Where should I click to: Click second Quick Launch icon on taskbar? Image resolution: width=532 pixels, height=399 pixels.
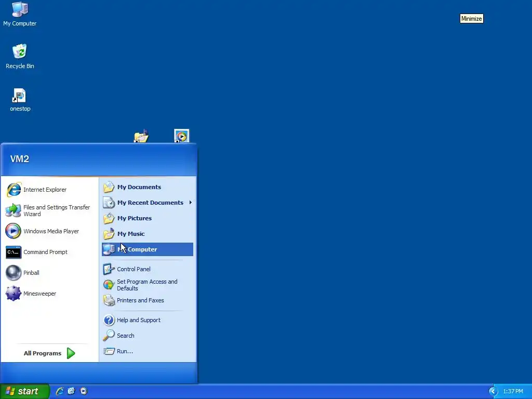click(x=71, y=391)
